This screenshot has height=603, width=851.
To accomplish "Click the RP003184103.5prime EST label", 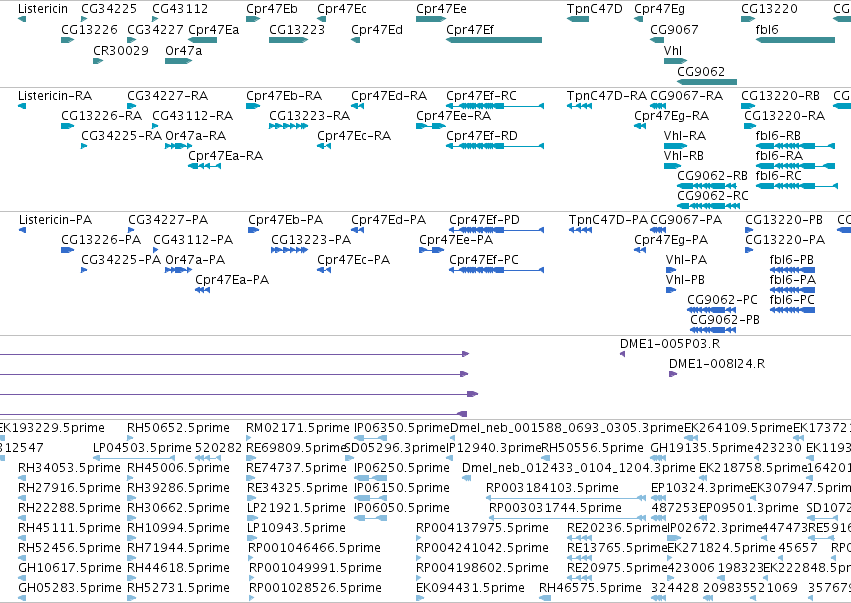I will click(x=552, y=488).
